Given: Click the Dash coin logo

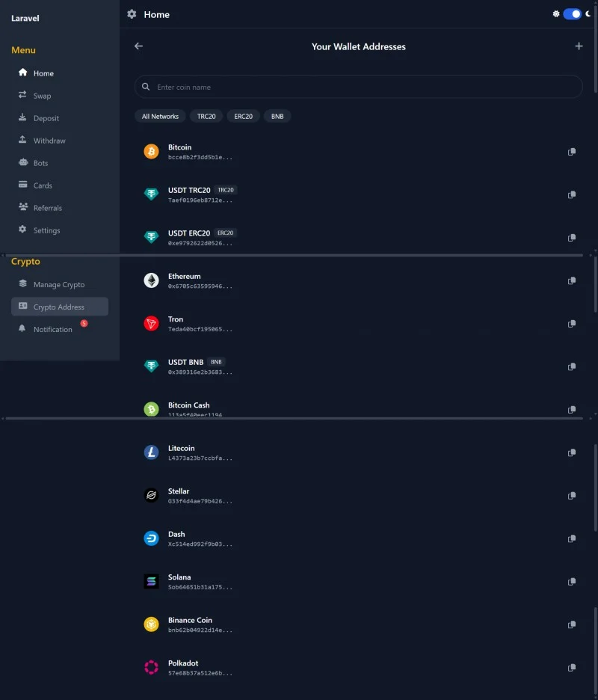Looking at the screenshot, I should (151, 538).
